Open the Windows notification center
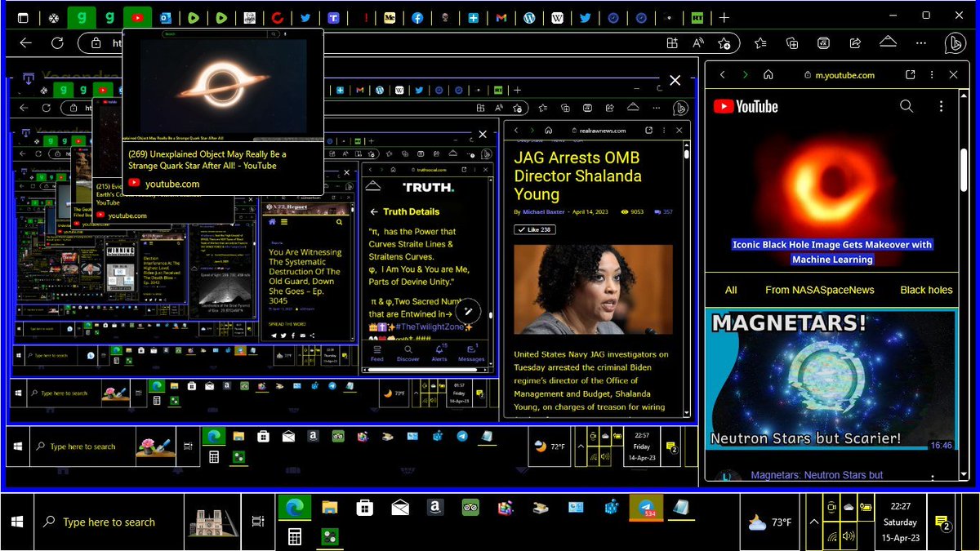 (942, 522)
